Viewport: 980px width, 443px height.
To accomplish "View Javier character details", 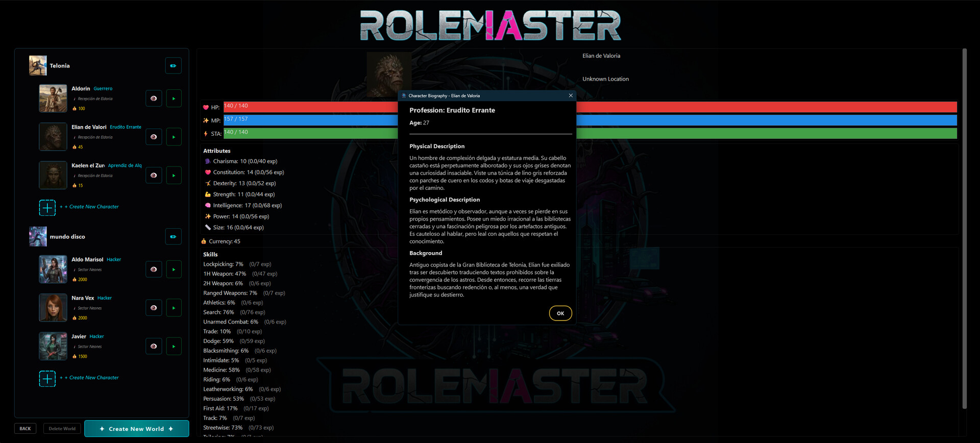I will pos(154,346).
